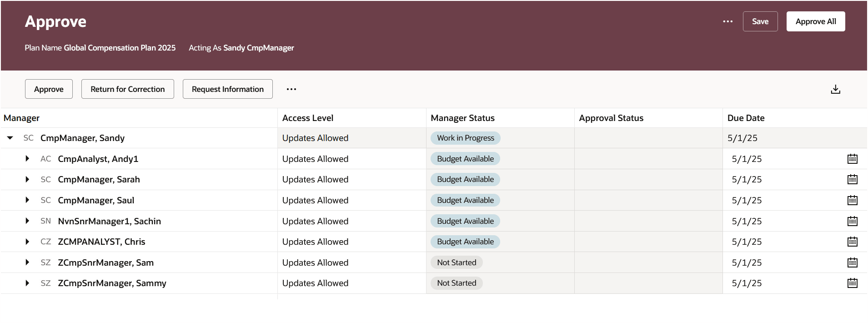This screenshot has width=868, height=323.
Task: Open calendar picker for CmpManager, Sarah due date
Action: [x=852, y=179]
